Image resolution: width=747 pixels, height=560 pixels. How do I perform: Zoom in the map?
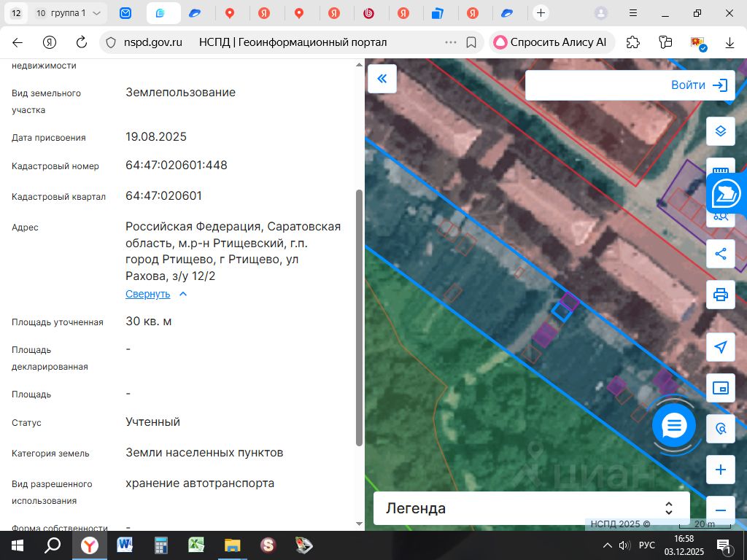click(720, 470)
